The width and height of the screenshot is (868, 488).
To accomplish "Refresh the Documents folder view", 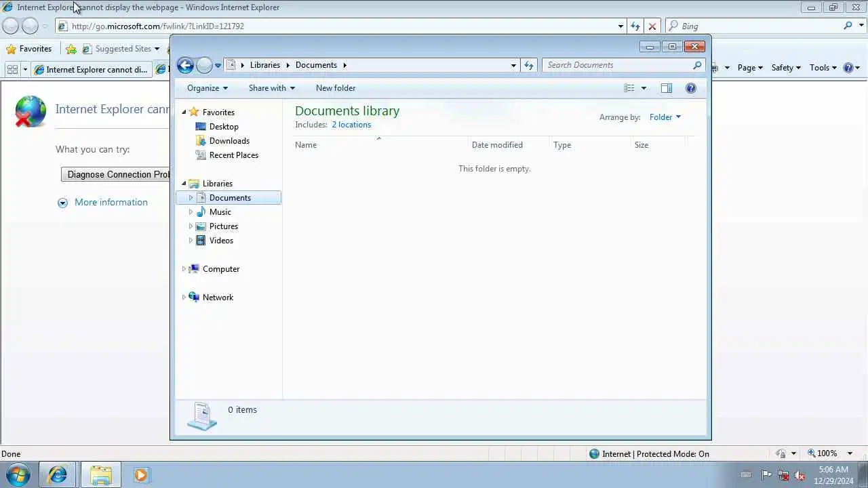I will 529,65.
